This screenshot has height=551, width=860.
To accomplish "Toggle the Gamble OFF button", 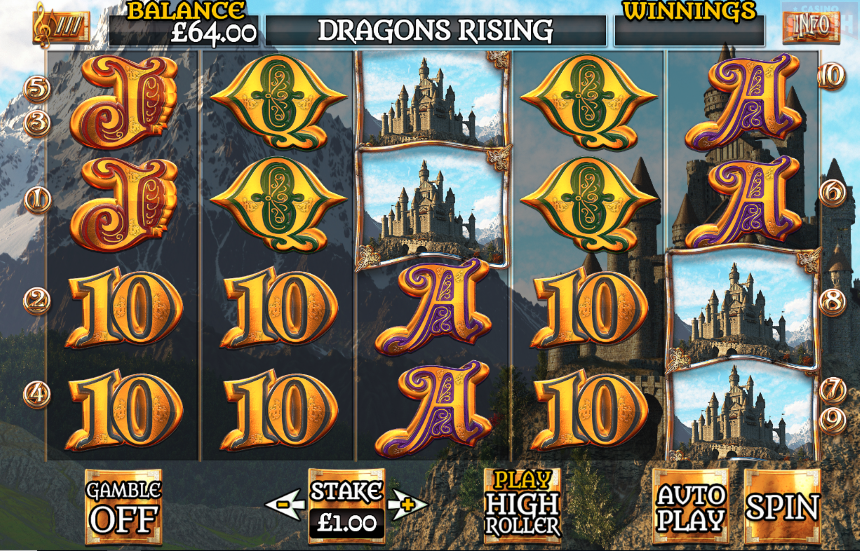I will [123, 506].
